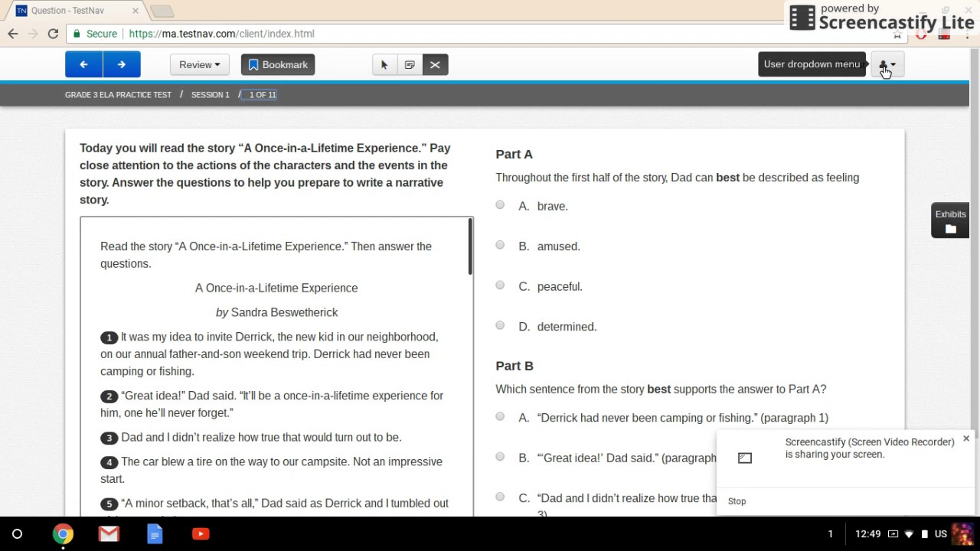Select the notepad tool
The height and width of the screenshot is (551, 980).
pos(410,65)
